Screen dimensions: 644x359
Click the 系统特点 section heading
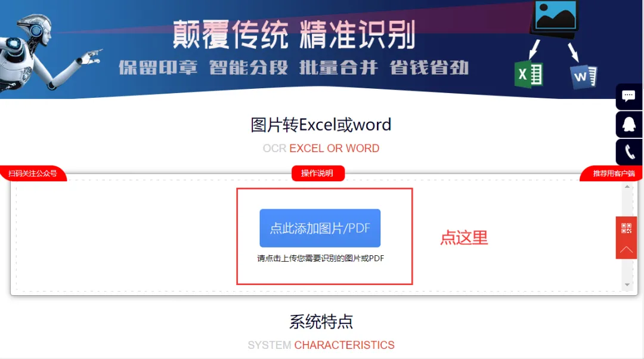click(x=321, y=321)
